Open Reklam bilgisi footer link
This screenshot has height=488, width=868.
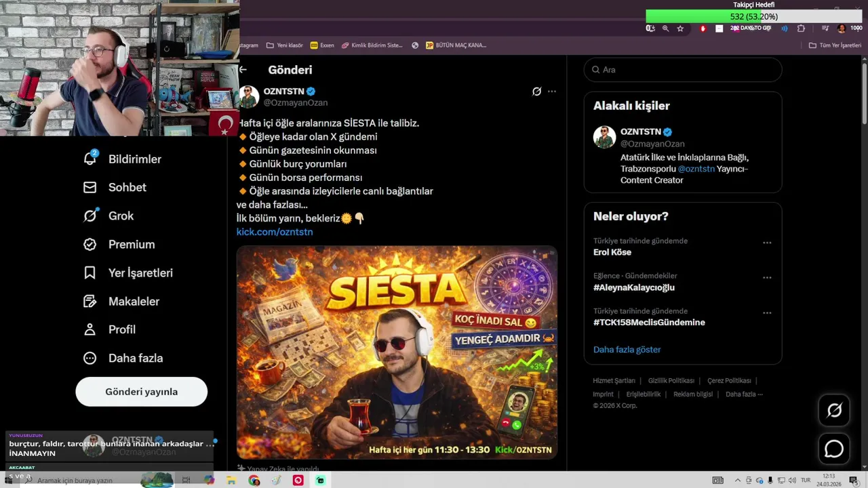click(x=693, y=394)
